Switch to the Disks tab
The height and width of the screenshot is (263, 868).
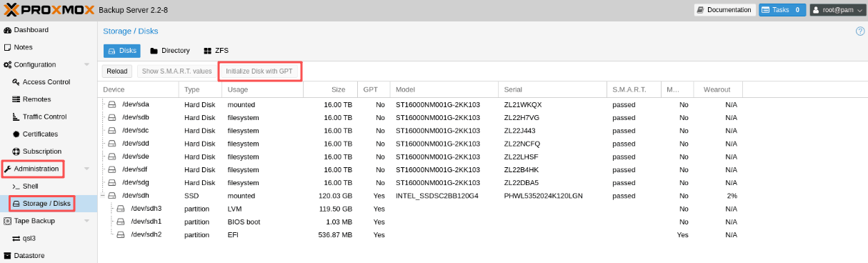coord(122,51)
